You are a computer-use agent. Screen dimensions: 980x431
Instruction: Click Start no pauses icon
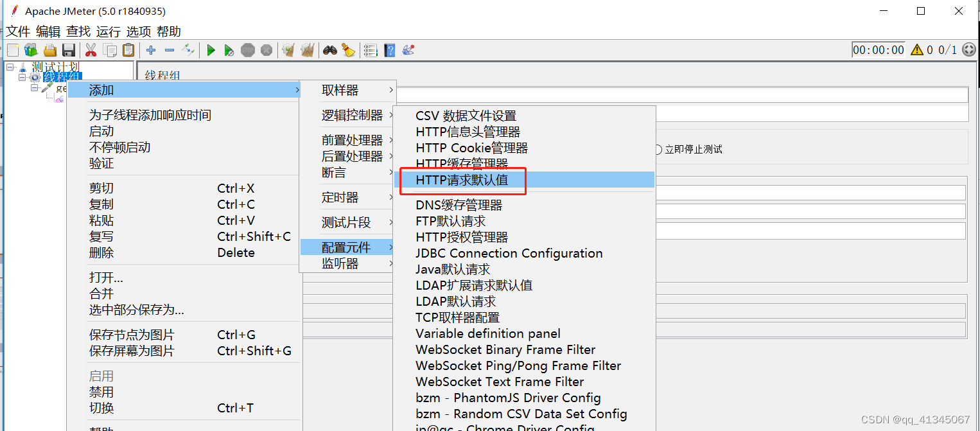coord(229,50)
